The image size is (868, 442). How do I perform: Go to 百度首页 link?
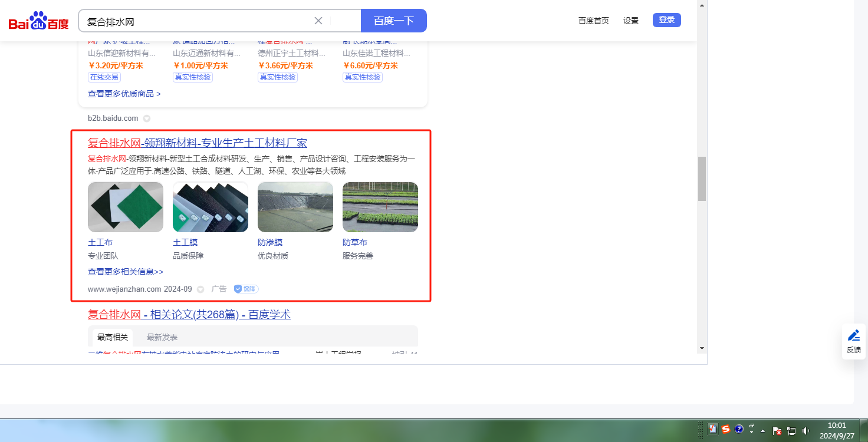(594, 21)
